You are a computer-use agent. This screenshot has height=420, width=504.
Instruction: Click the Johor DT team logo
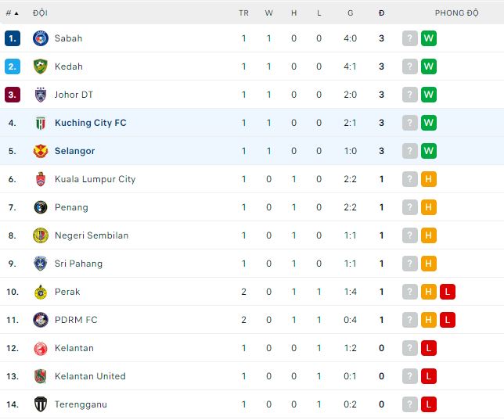(41, 95)
